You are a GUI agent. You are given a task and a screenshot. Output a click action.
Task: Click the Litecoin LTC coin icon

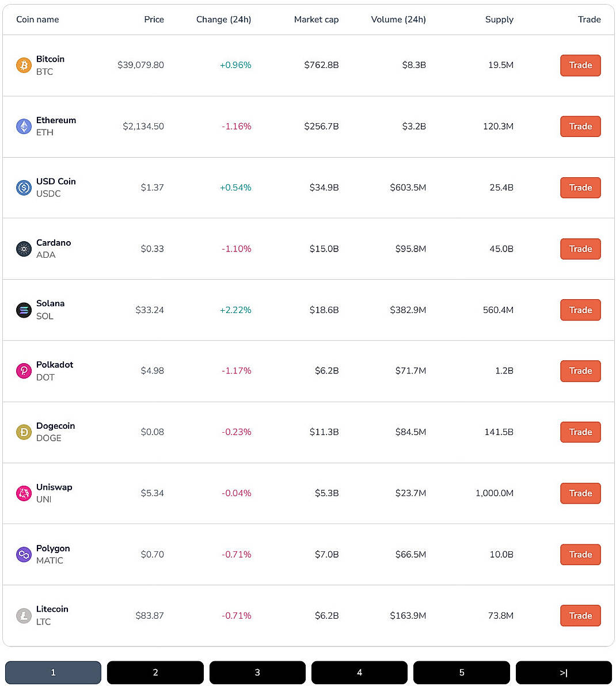[x=24, y=615]
